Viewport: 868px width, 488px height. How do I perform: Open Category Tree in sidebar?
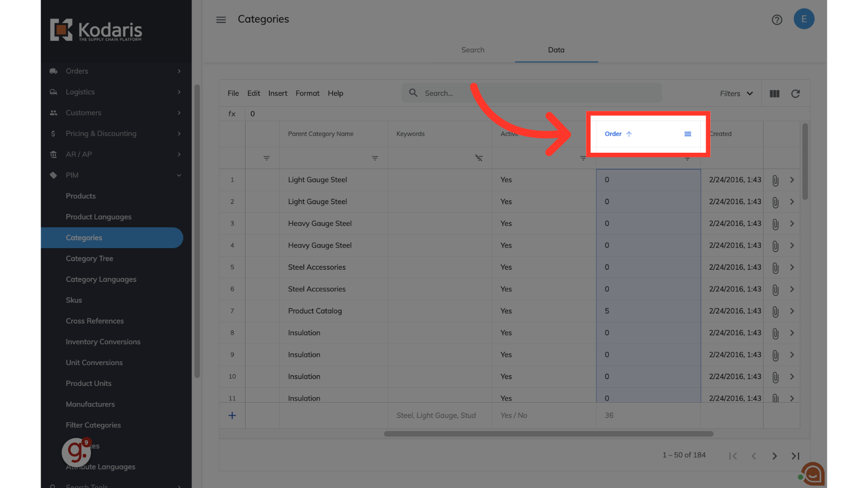90,258
